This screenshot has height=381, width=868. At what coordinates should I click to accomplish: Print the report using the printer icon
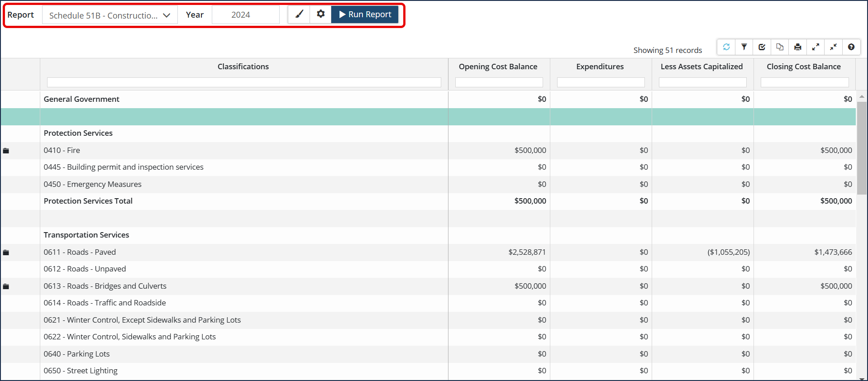pyautogui.click(x=797, y=47)
